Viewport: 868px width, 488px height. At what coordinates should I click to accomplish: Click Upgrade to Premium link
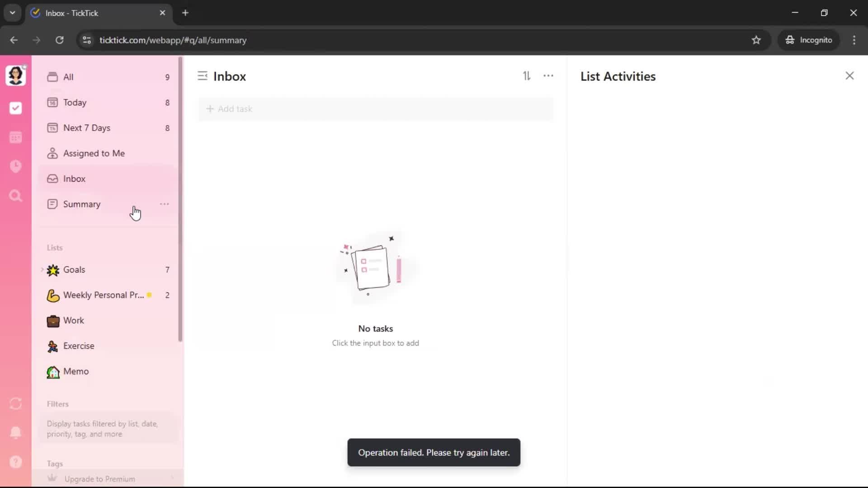coord(99,479)
